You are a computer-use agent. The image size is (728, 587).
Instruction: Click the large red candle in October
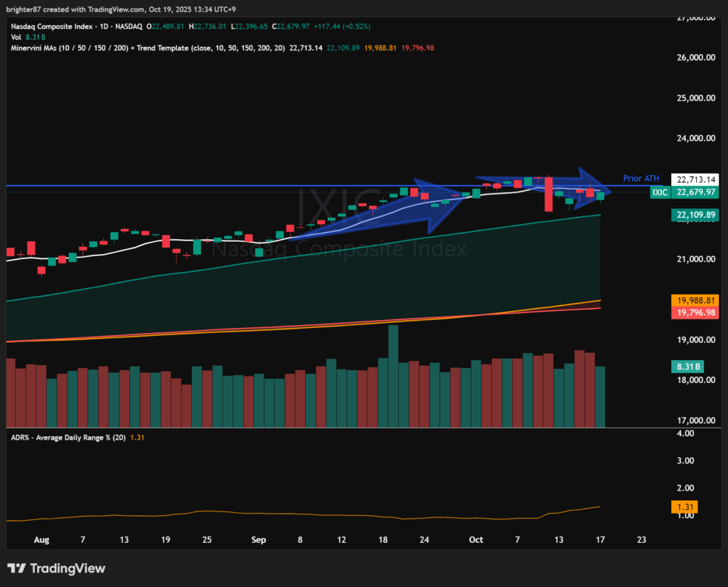coord(548,194)
